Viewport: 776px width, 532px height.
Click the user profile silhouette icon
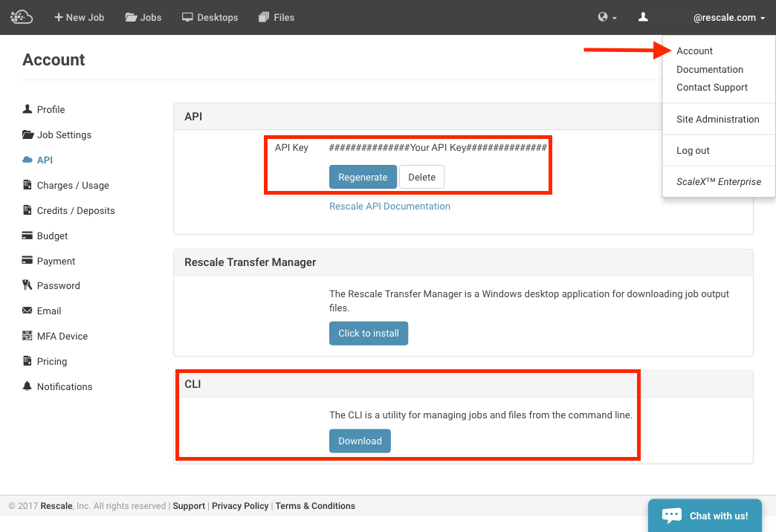pyautogui.click(x=643, y=17)
